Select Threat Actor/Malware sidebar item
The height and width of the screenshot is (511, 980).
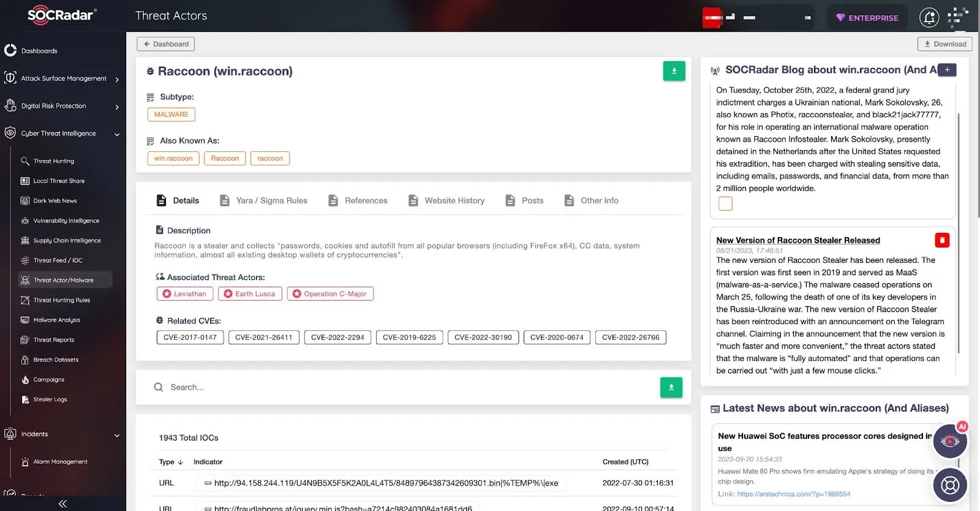(64, 280)
